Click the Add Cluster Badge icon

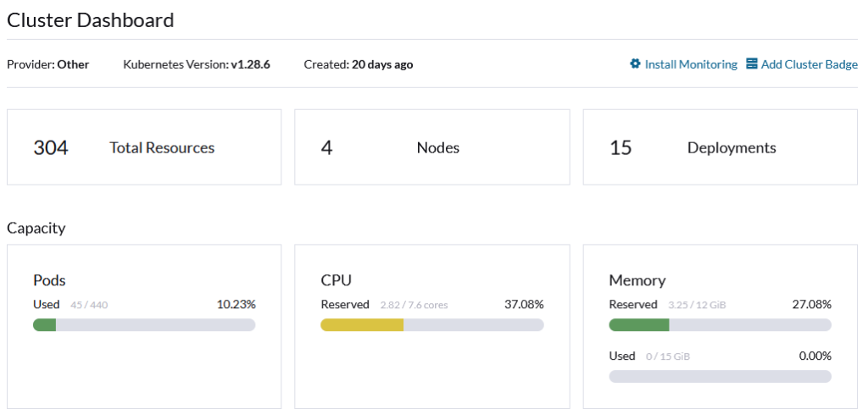pos(751,64)
